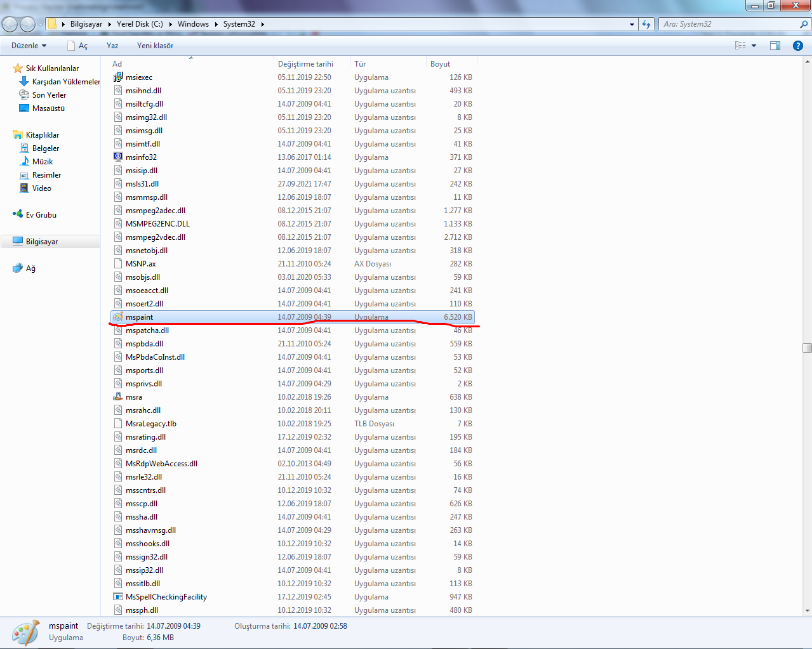812x649 pixels.
Task: Select Bilgisayar in the navigation pane
Action: tap(42, 241)
